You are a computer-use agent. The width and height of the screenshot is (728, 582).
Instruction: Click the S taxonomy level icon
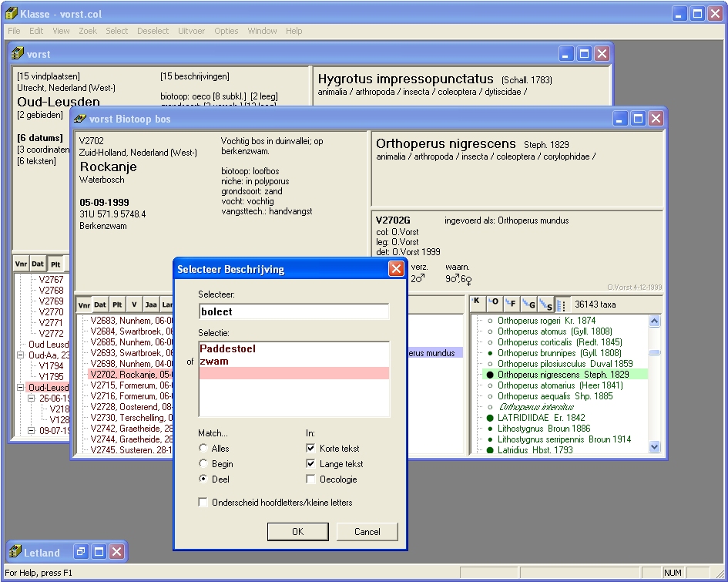click(545, 304)
